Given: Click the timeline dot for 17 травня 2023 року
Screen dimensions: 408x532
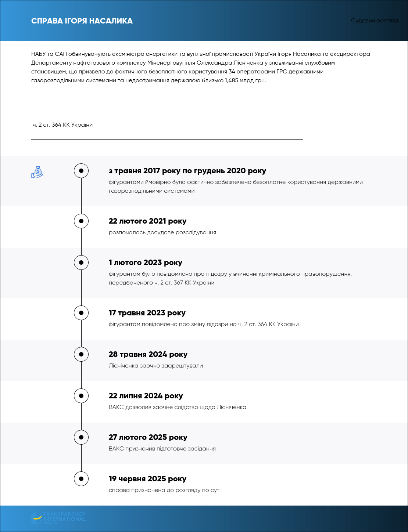Looking at the screenshot, I should (x=81, y=313).
